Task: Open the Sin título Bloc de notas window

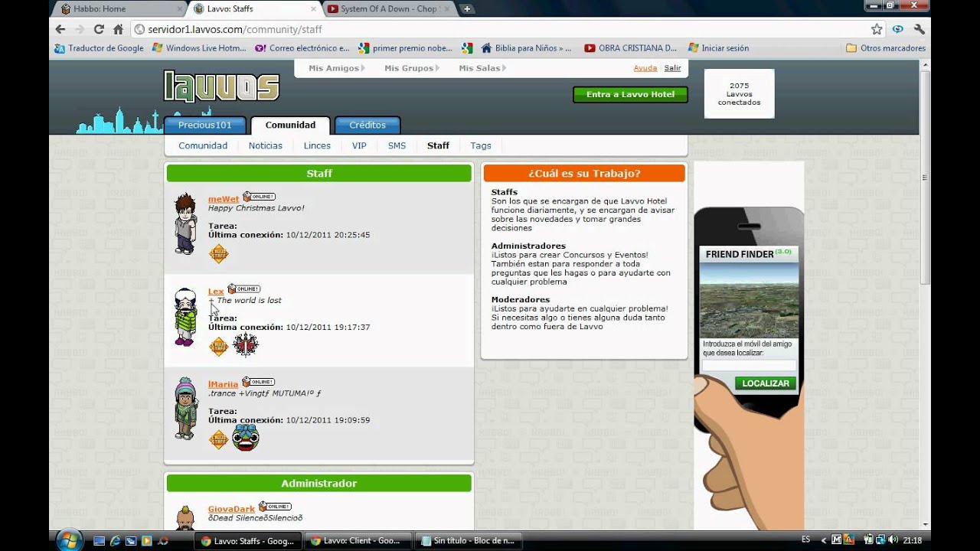Action: click(469, 540)
